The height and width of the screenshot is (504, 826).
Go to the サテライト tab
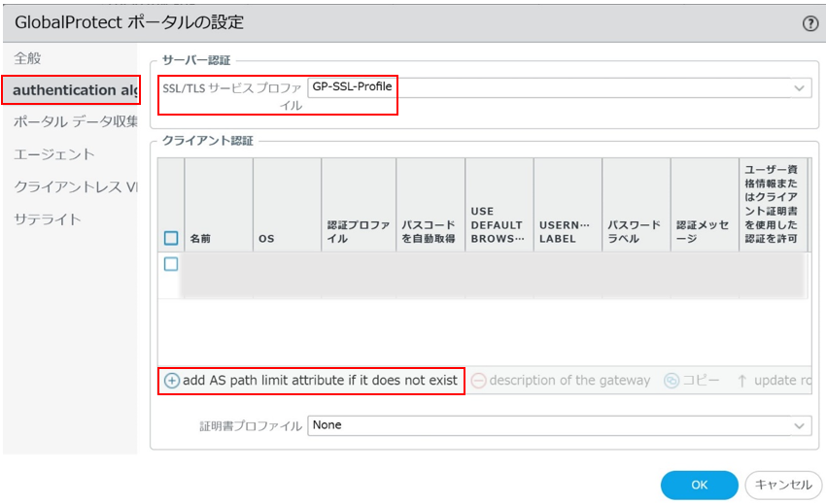(x=48, y=219)
